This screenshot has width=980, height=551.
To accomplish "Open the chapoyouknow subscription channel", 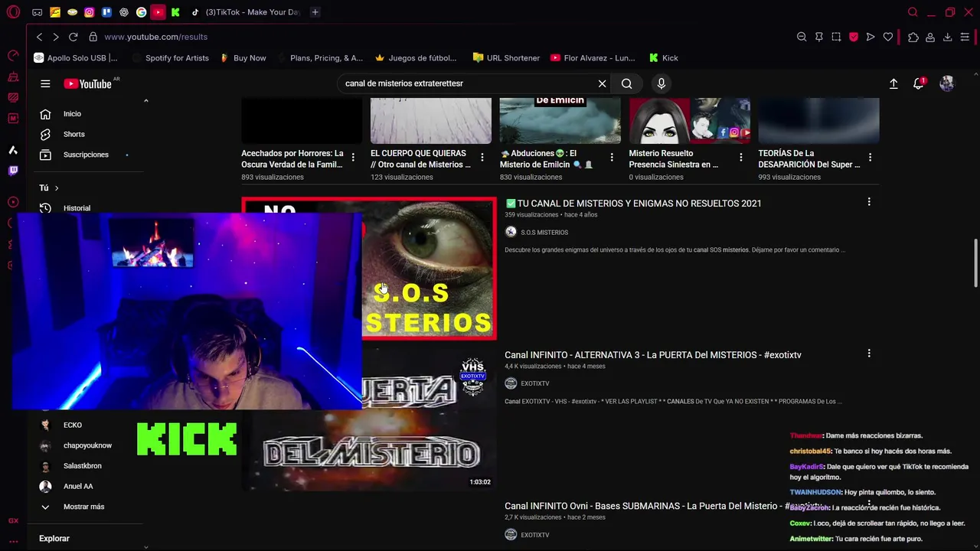I will (x=88, y=445).
